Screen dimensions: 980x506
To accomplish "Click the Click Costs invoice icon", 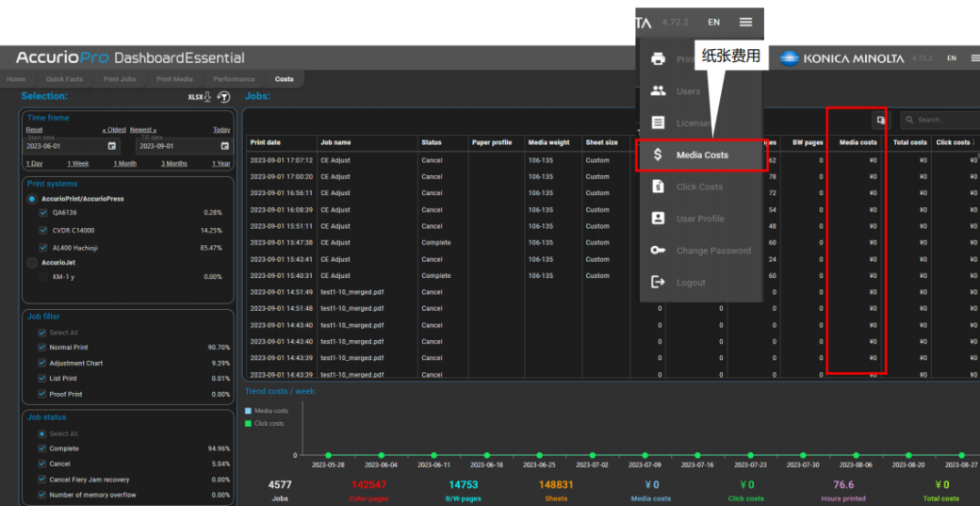I will click(658, 187).
